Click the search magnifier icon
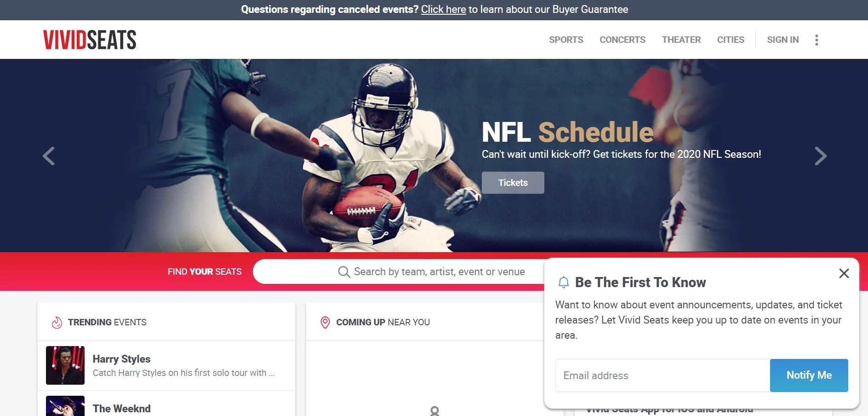The width and height of the screenshot is (868, 416). (x=344, y=272)
